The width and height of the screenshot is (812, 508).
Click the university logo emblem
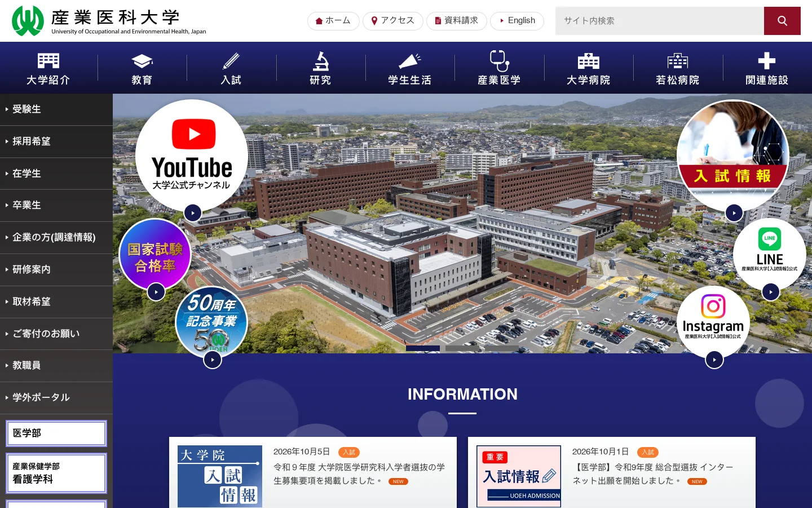tap(28, 21)
